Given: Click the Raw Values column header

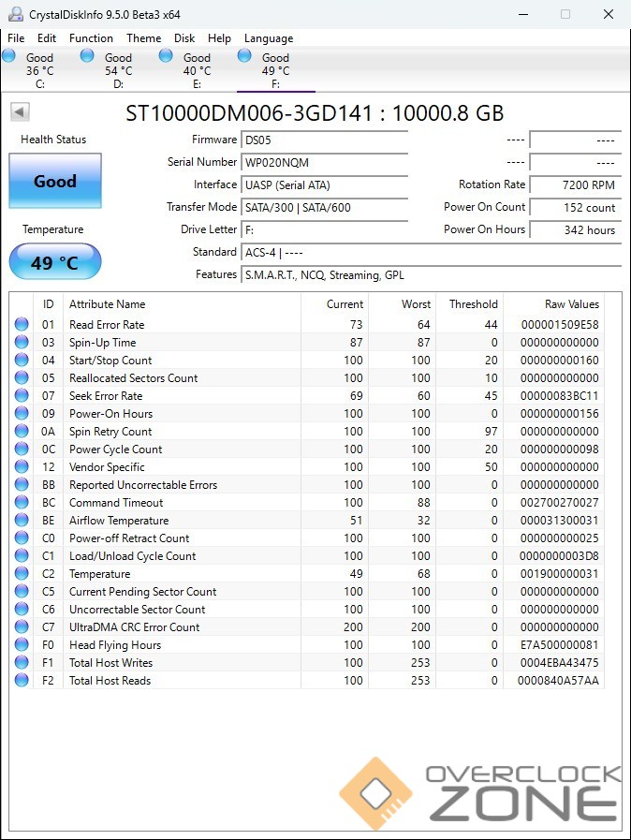Looking at the screenshot, I should click(x=571, y=304).
